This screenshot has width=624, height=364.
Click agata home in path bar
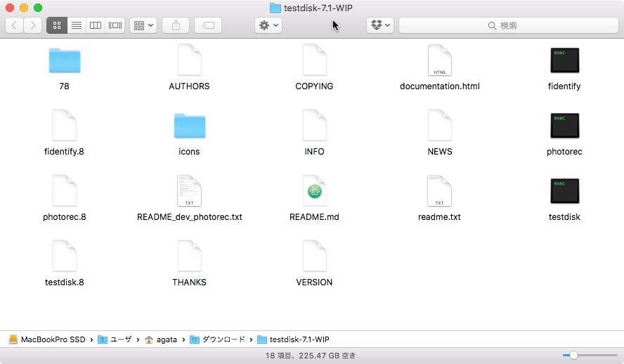[x=161, y=339]
